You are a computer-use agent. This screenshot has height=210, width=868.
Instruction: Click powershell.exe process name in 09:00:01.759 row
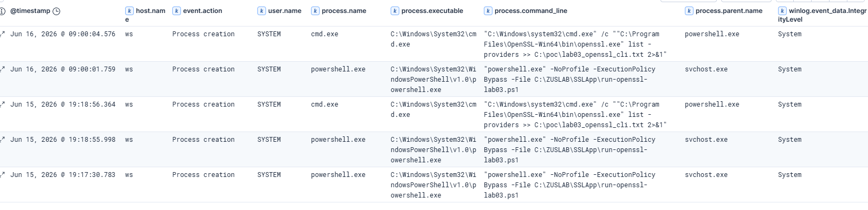[338, 69]
